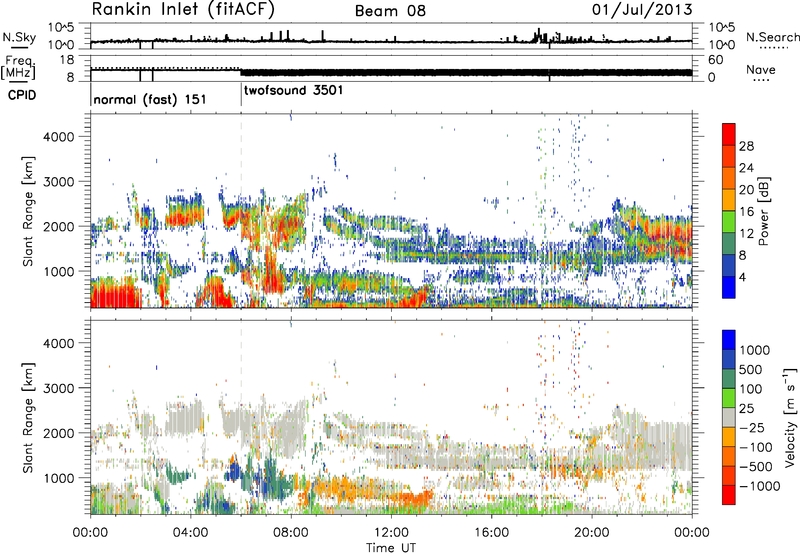The height and width of the screenshot is (554, 800).
Task: Click the '20:00' time axis tick label
Action: [x=592, y=533]
